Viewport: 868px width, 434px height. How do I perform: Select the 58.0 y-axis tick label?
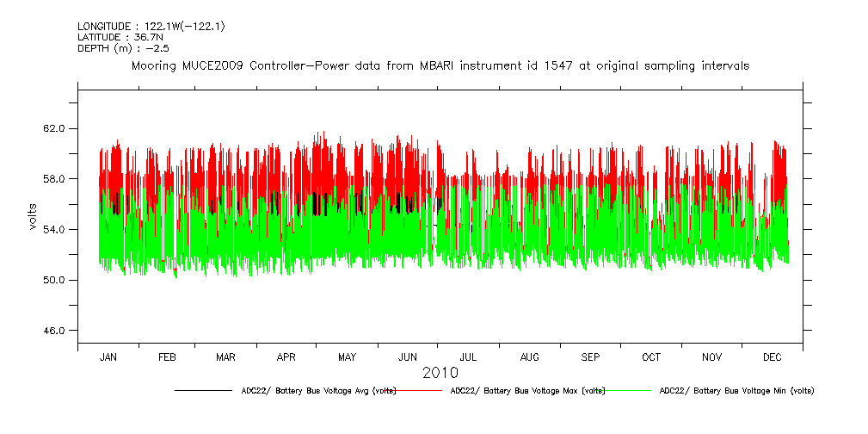click(x=53, y=179)
